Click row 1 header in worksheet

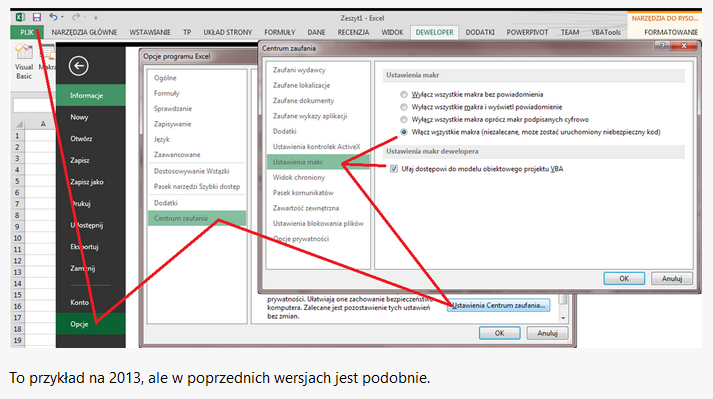coord(17,136)
